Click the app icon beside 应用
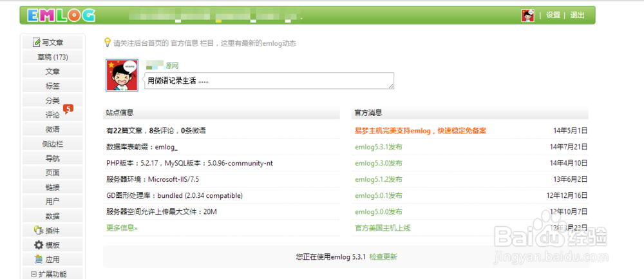This screenshot has height=279, width=644. 39,260
